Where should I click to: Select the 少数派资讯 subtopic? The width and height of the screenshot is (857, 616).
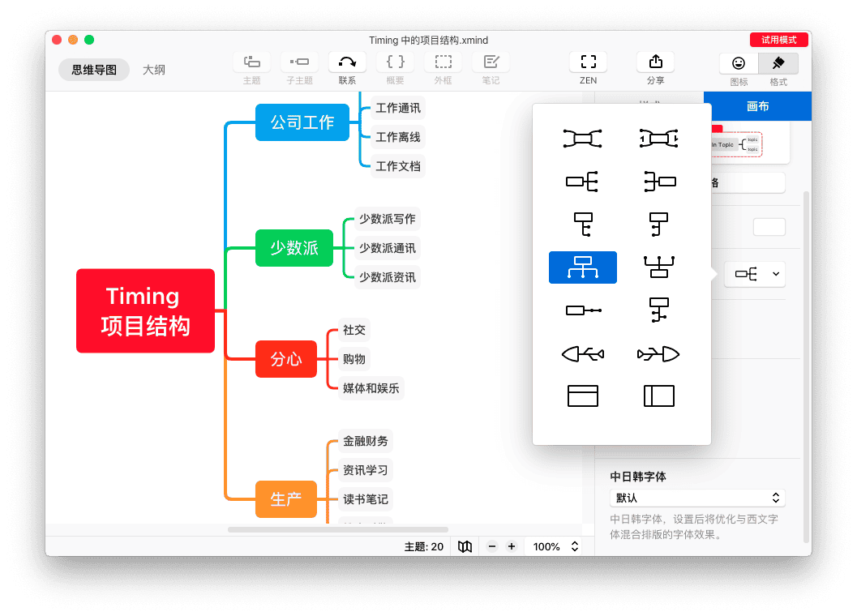388,277
